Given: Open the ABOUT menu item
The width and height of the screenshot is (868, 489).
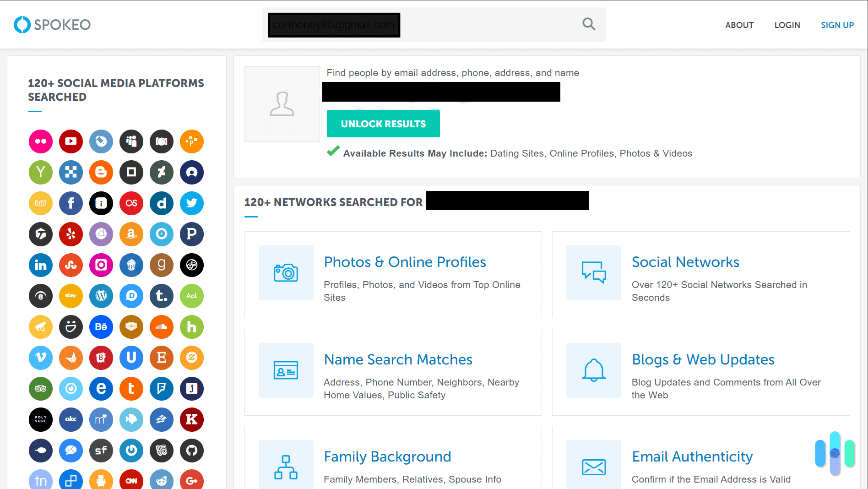Looking at the screenshot, I should [x=739, y=25].
